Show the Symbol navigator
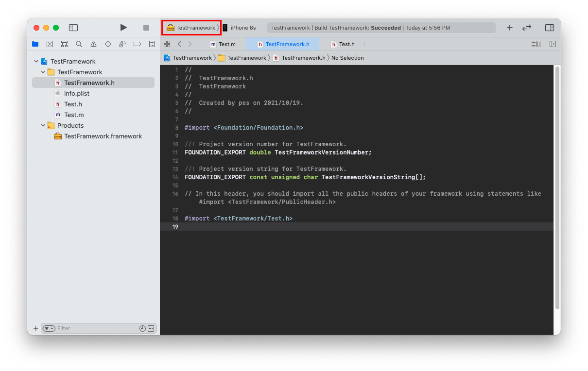 point(64,44)
